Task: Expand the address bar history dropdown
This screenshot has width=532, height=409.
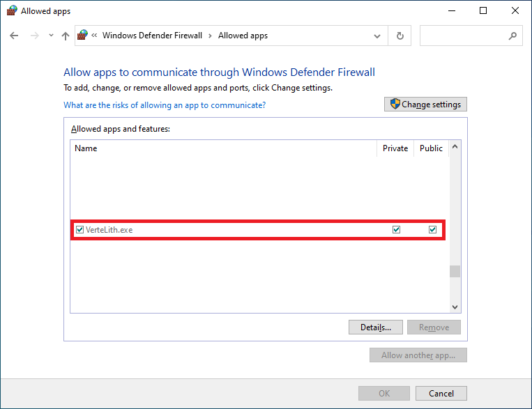Action: pyautogui.click(x=377, y=36)
